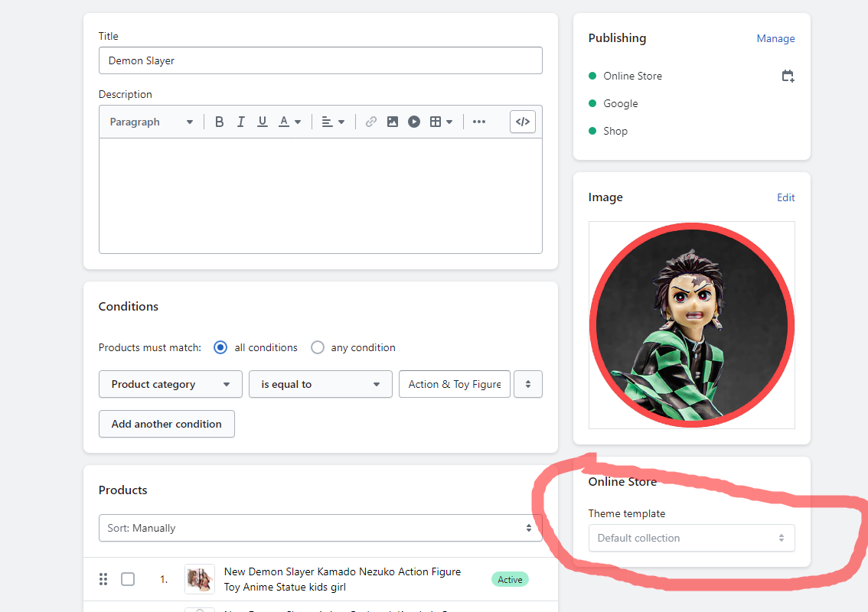The image size is (868, 612).
Task: Toggle italic formatting in description editor
Action: [241, 122]
